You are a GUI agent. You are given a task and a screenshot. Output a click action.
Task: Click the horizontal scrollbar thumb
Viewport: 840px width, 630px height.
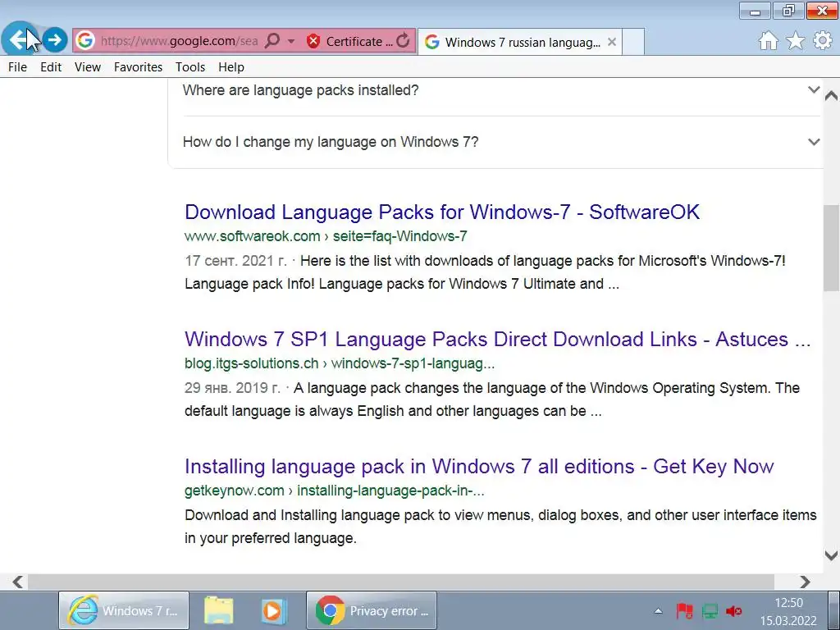pos(400,582)
